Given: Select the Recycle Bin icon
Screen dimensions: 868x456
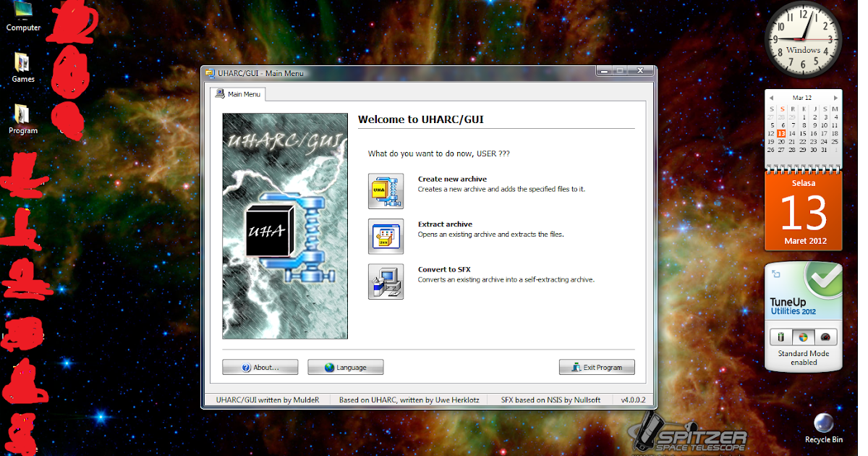Looking at the screenshot, I should pyautogui.click(x=824, y=428).
